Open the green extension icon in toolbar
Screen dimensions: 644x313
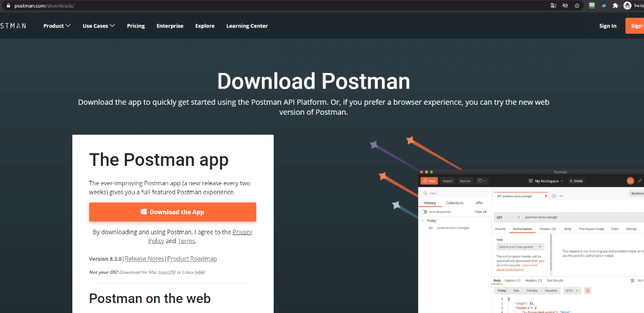pos(592,6)
